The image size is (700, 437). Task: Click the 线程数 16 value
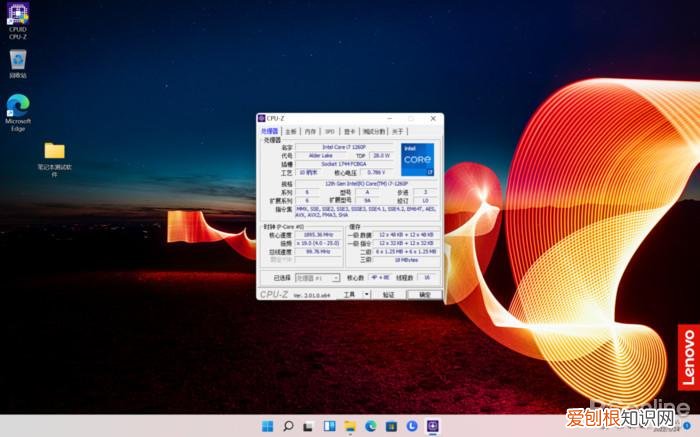point(427,278)
